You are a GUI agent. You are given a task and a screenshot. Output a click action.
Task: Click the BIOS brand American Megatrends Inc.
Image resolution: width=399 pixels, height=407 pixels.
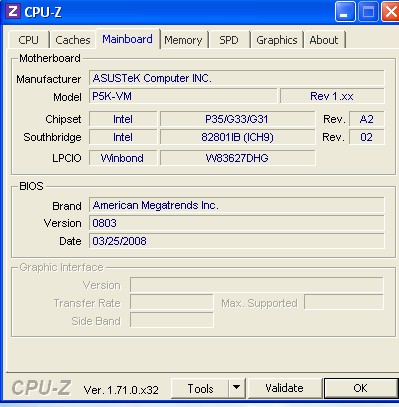point(237,205)
